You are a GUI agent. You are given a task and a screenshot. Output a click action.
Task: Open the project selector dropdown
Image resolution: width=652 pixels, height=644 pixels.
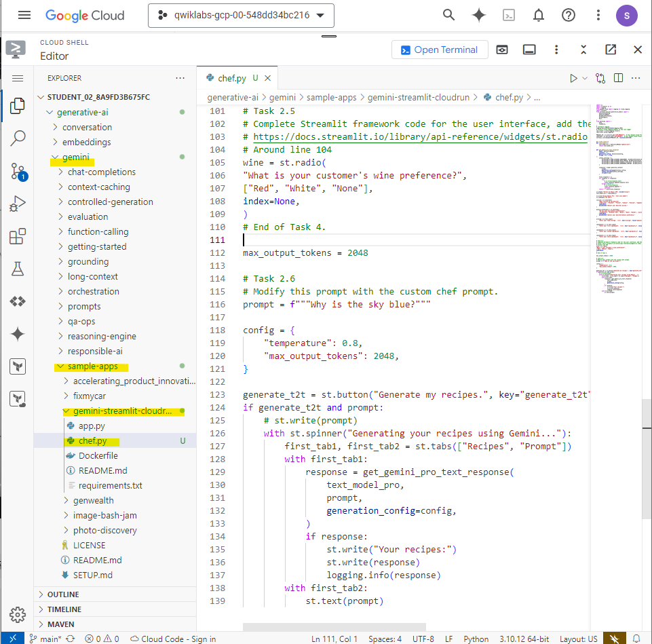click(x=241, y=15)
